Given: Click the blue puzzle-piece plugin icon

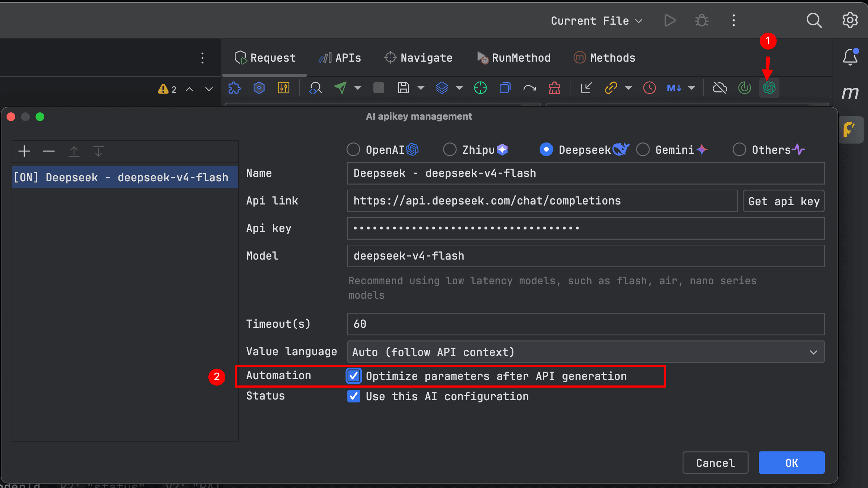Looking at the screenshot, I should (x=234, y=88).
